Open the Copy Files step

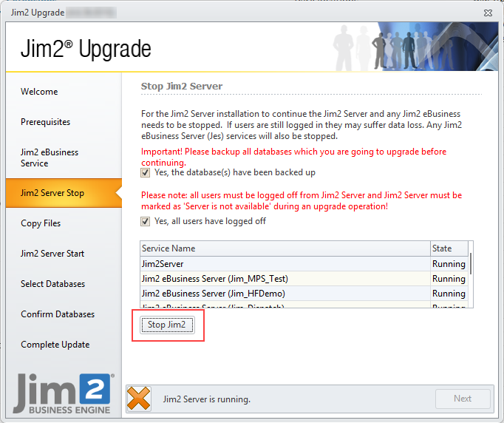tap(41, 223)
